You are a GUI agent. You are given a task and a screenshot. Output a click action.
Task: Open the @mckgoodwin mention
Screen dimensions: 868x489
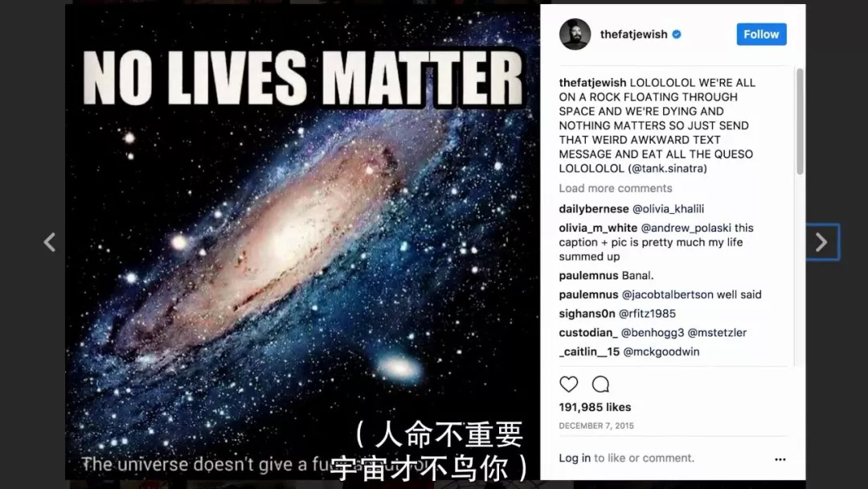click(661, 351)
